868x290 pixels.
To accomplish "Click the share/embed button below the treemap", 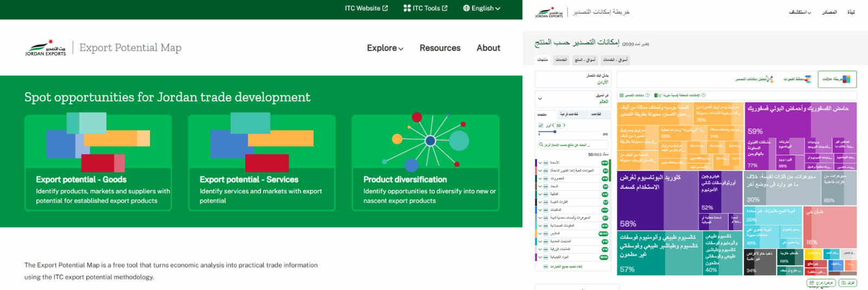I will (821, 283).
